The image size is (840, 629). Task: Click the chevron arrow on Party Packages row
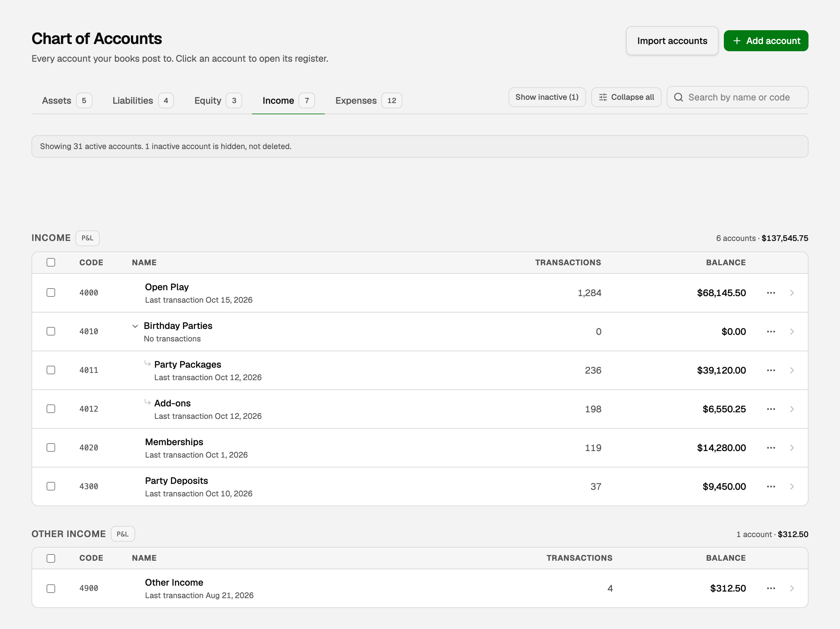tap(792, 370)
